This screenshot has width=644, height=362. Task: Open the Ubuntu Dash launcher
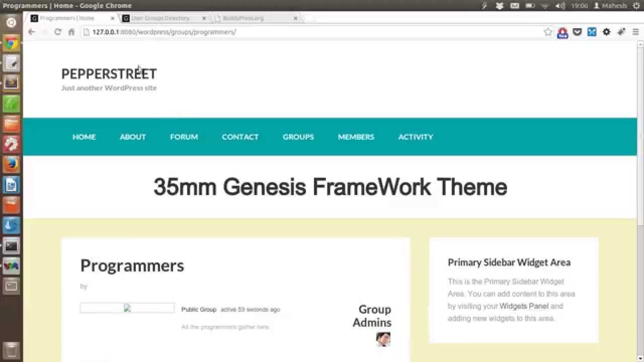click(11, 23)
